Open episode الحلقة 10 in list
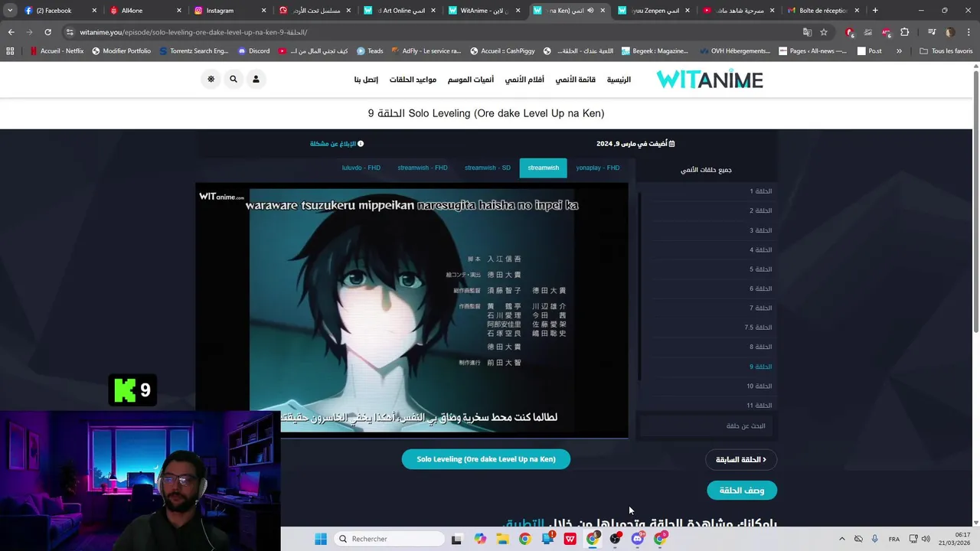 [x=759, y=386]
